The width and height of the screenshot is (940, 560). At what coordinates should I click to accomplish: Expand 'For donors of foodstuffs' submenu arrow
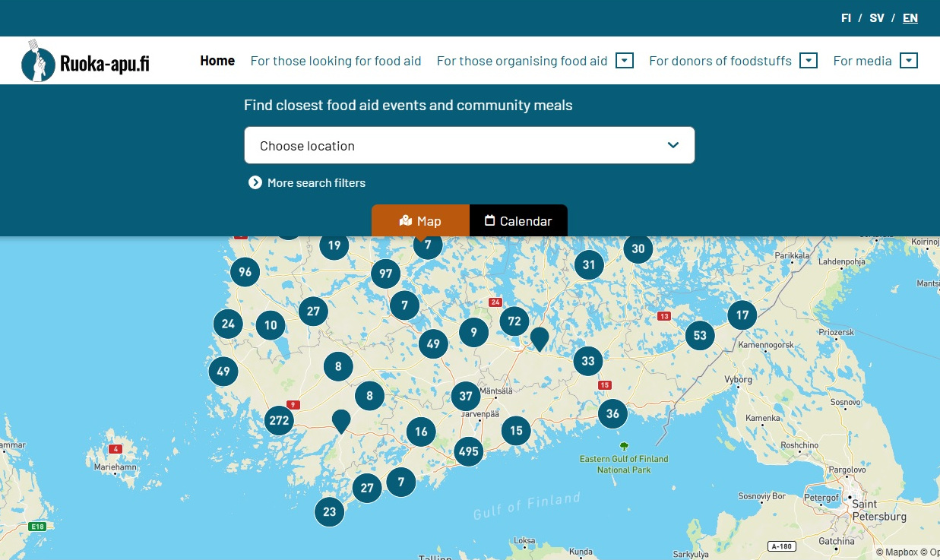809,61
